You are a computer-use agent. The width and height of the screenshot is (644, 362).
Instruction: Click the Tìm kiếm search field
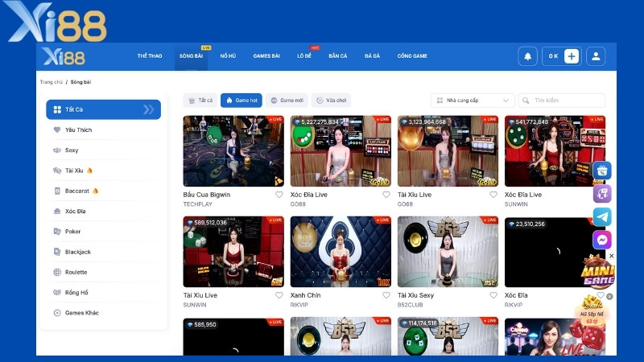(561, 101)
